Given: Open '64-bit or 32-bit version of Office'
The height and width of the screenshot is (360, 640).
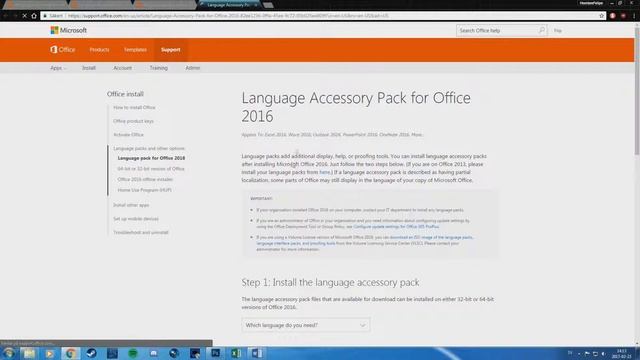Looking at the screenshot, I should click(151, 169).
